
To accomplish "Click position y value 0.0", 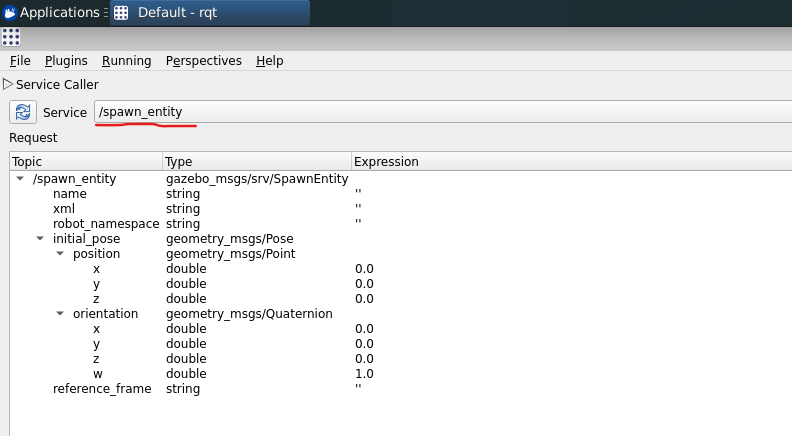I will point(364,284).
